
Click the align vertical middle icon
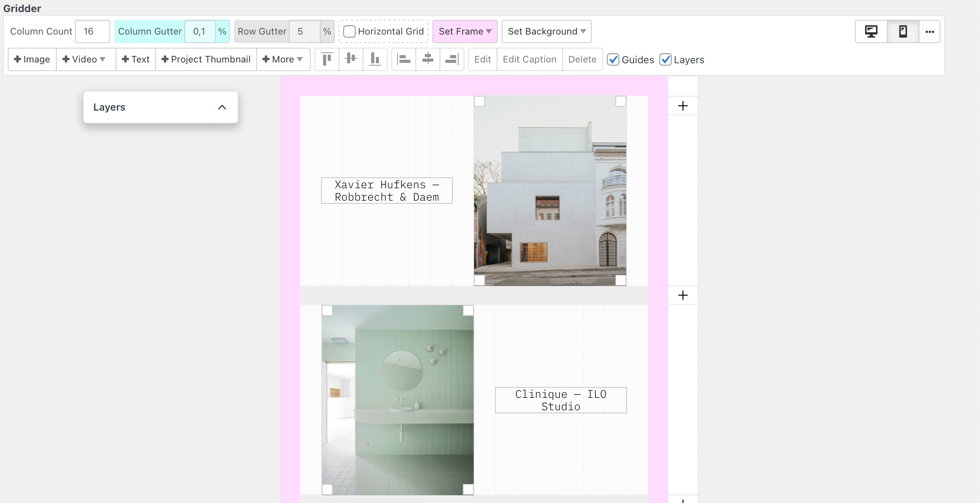point(351,59)
